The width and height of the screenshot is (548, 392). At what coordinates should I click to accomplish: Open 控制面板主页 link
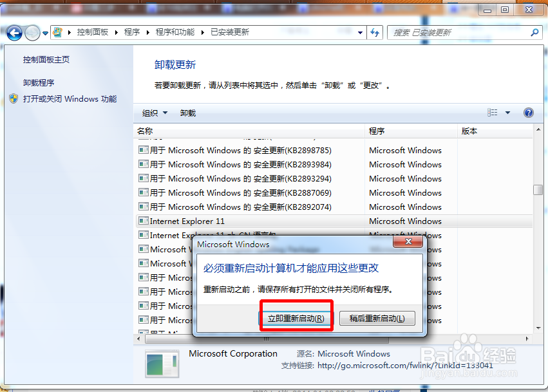coord(46,60)
